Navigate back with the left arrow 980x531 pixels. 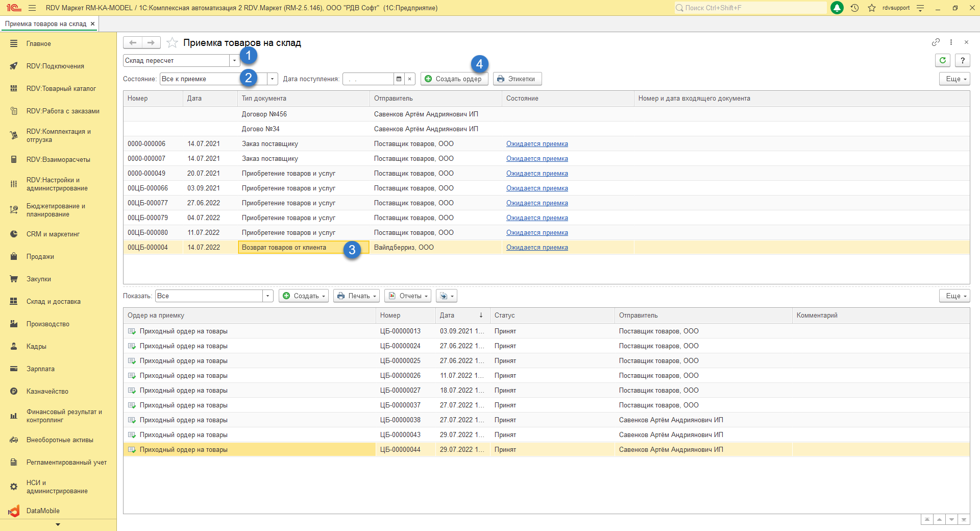(133, 43)
